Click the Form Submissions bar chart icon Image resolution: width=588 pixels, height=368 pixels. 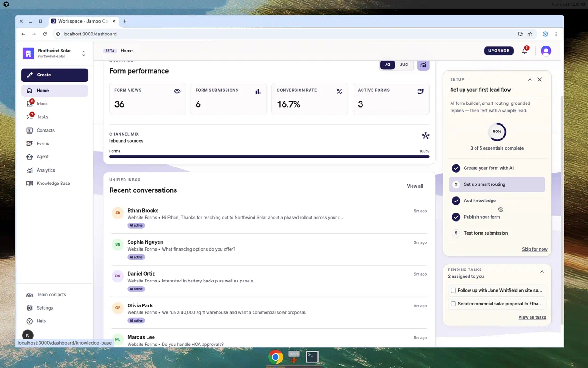[x=258, y=92]
